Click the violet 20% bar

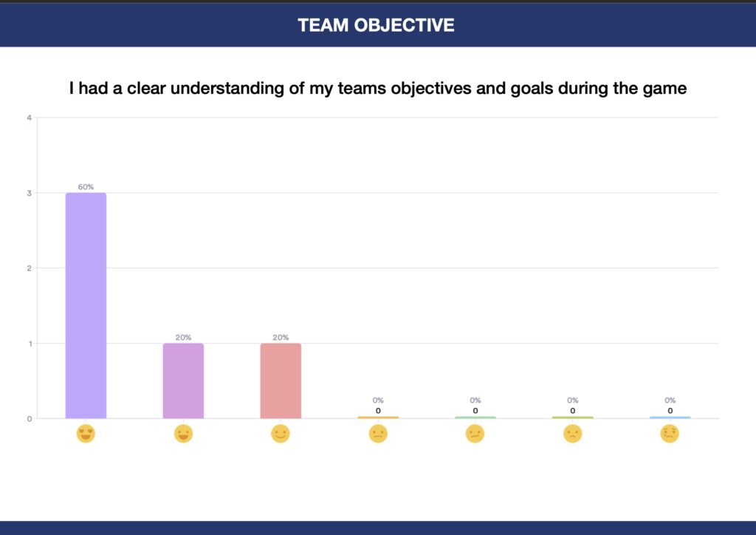tap(183, 381)
